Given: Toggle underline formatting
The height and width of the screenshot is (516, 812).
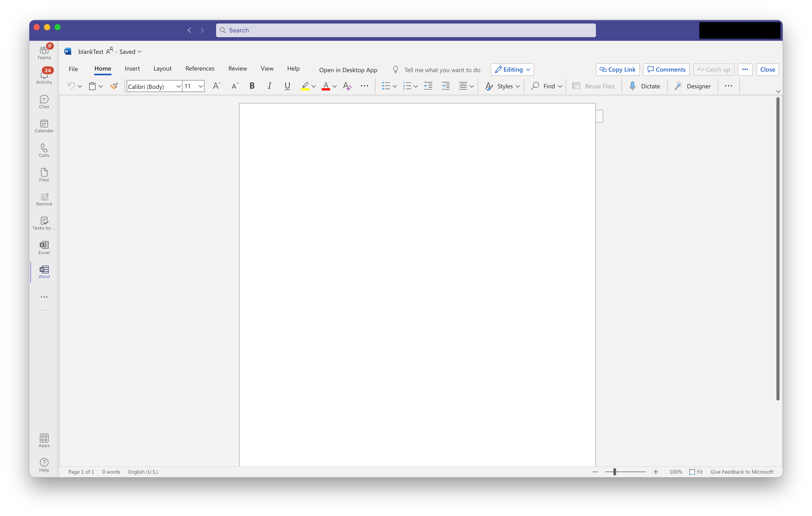Looking at the screenshot, I should tap(287, 86).
